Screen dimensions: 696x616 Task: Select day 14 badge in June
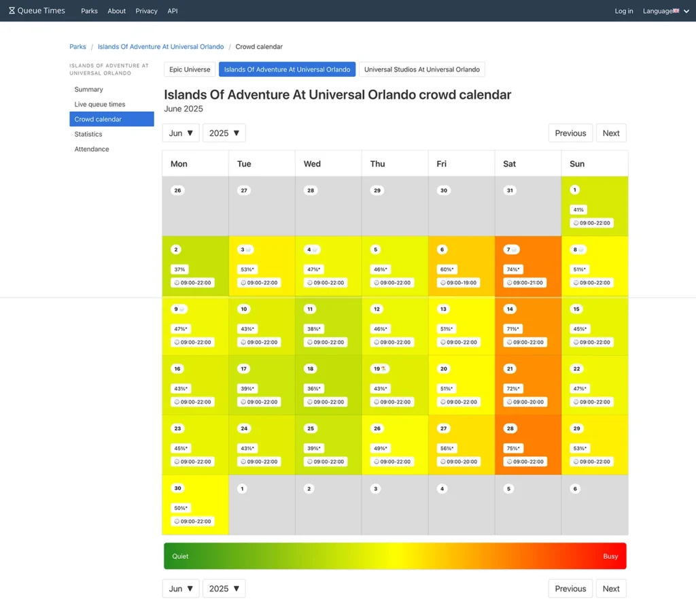pos(510,309)
